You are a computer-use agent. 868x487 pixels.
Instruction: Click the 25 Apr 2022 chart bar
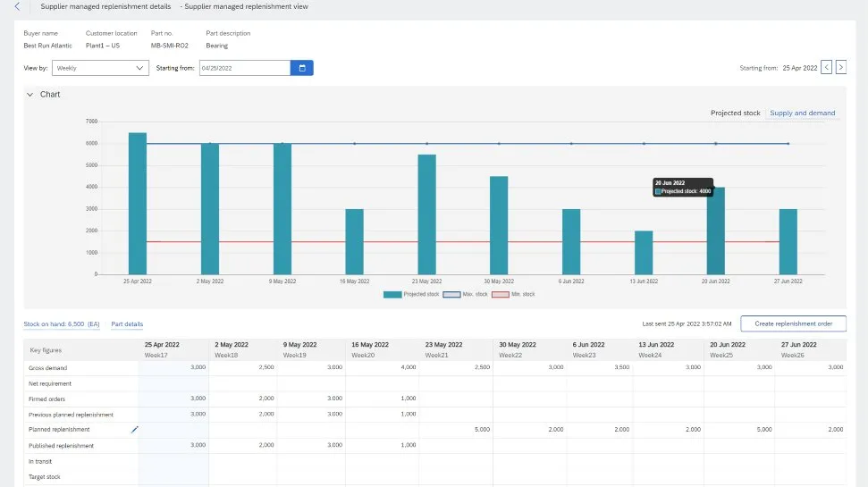point(138,204)
